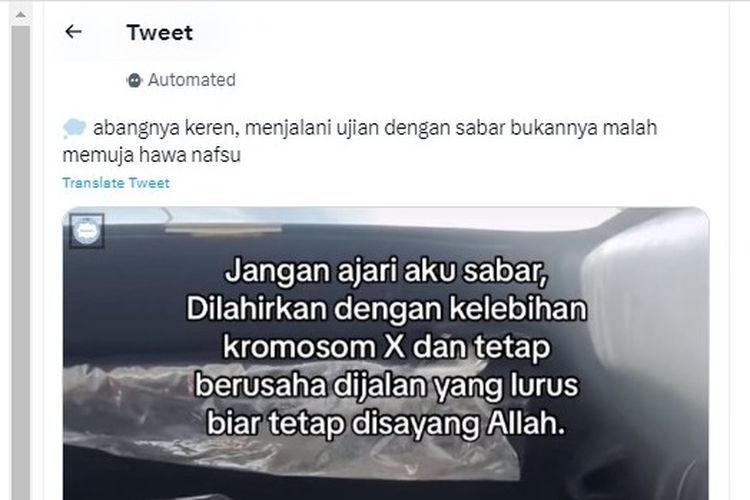The image size is (750, 500).
Task: Click the Tweet page heading
Action: click(160, 33)
